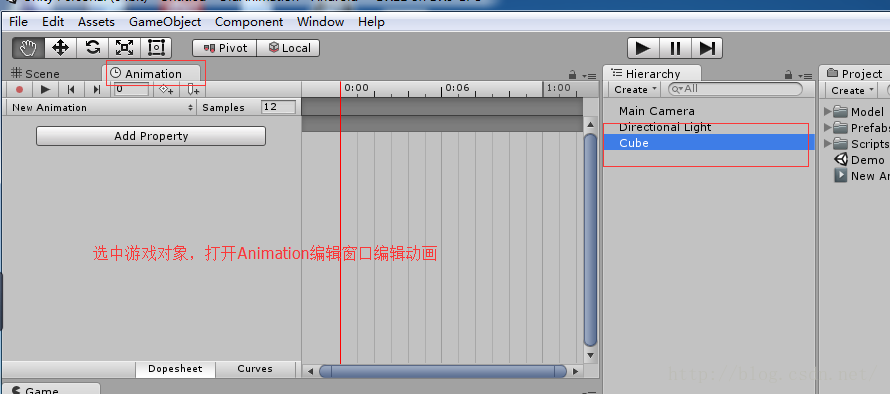Viewport: 890px width, 394px height.
Task: Open the Scene tab
Action: (35, 74)
